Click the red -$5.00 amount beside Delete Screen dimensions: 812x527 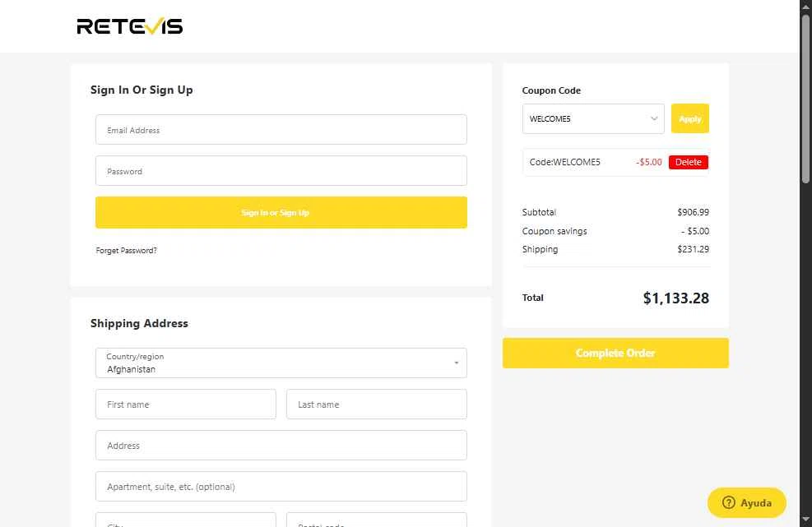649,162
